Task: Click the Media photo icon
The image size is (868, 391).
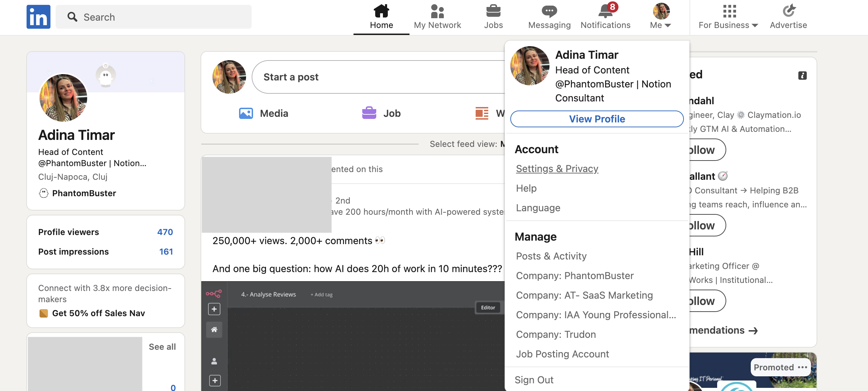Action: tap(246, 113)
